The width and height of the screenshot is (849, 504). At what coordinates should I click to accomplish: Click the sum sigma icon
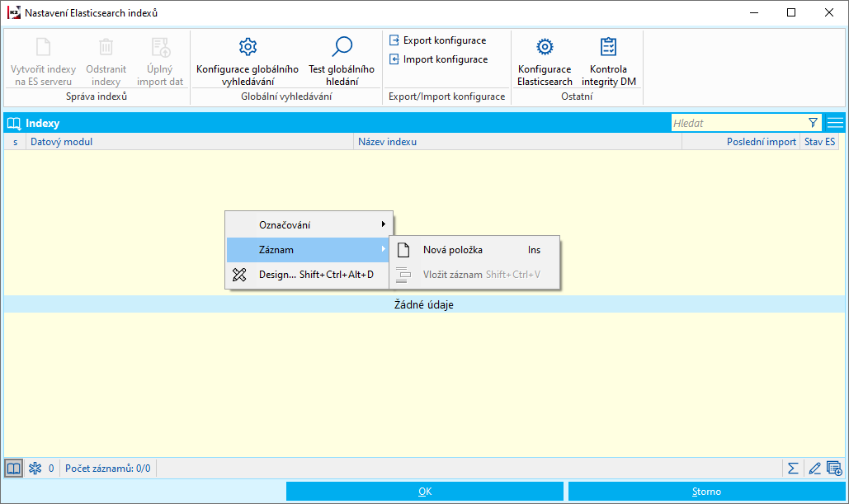793,469
